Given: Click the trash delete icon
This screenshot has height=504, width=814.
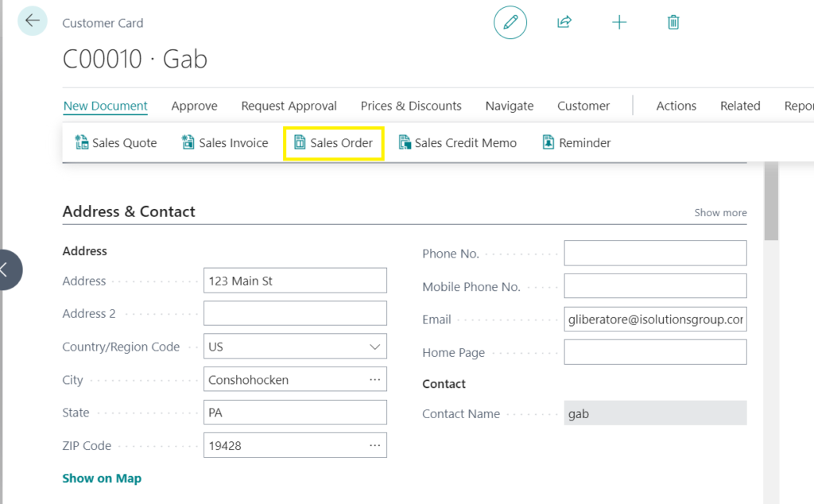Looking at the screenshot, I should (x=673, y=22).
